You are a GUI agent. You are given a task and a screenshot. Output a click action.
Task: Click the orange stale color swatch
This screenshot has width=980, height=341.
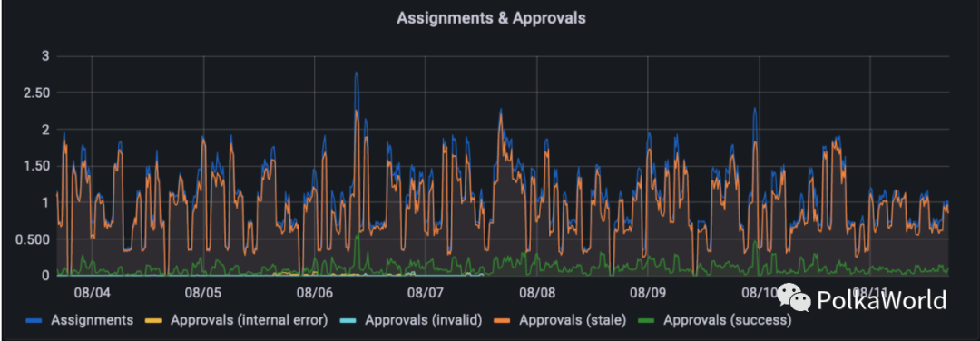click(503, 321)
